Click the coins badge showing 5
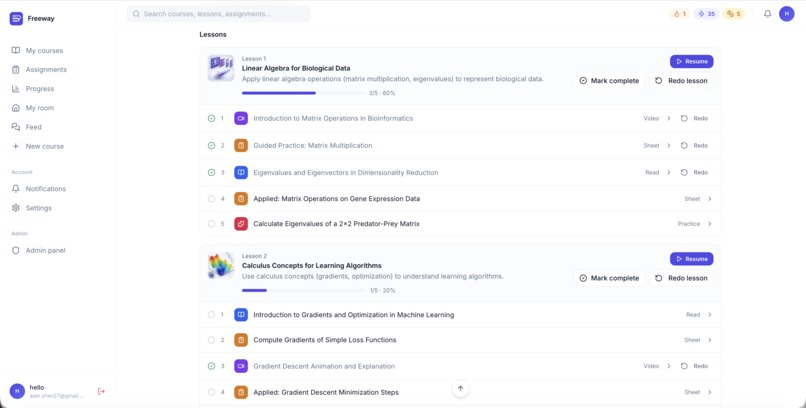 click(734, 14)
